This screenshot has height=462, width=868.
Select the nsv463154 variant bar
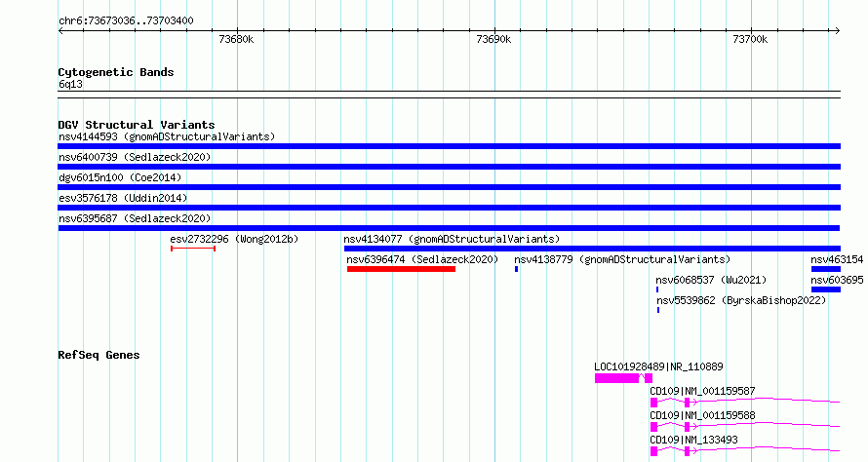click(x=826, y=269)
